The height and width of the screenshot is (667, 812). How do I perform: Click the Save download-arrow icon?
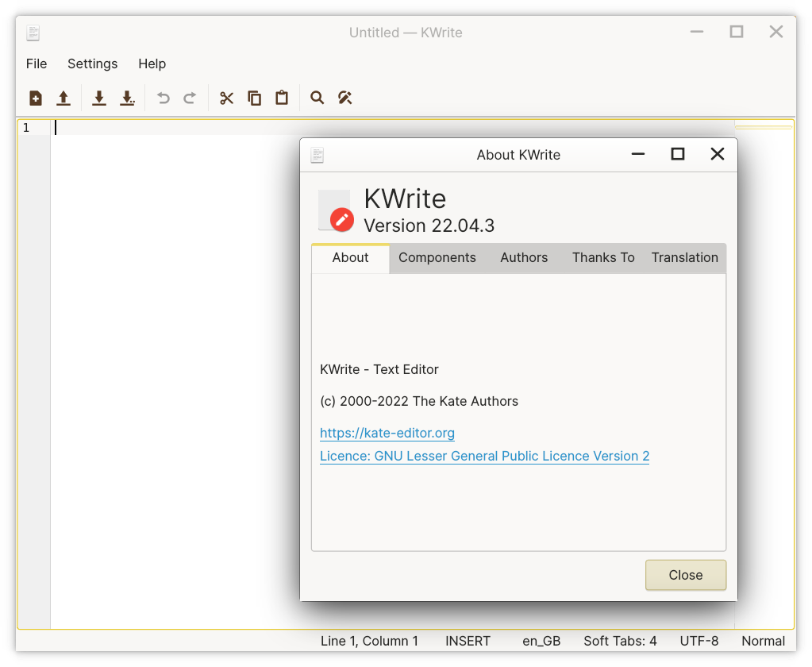coord(99,98)
